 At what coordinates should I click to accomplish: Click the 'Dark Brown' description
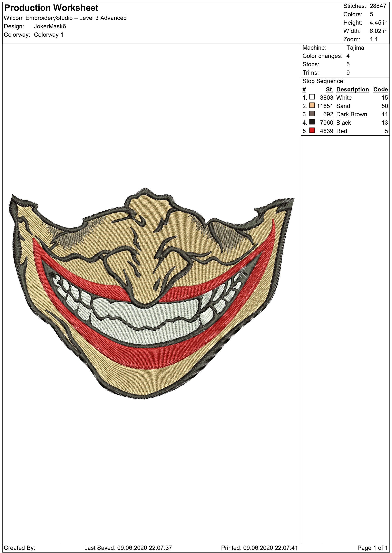tap(352, 115)
